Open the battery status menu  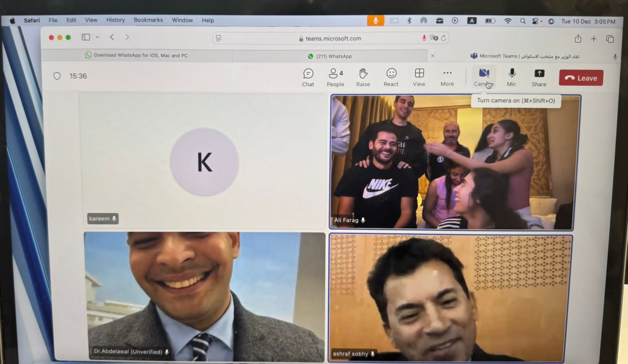click(490, 21)
